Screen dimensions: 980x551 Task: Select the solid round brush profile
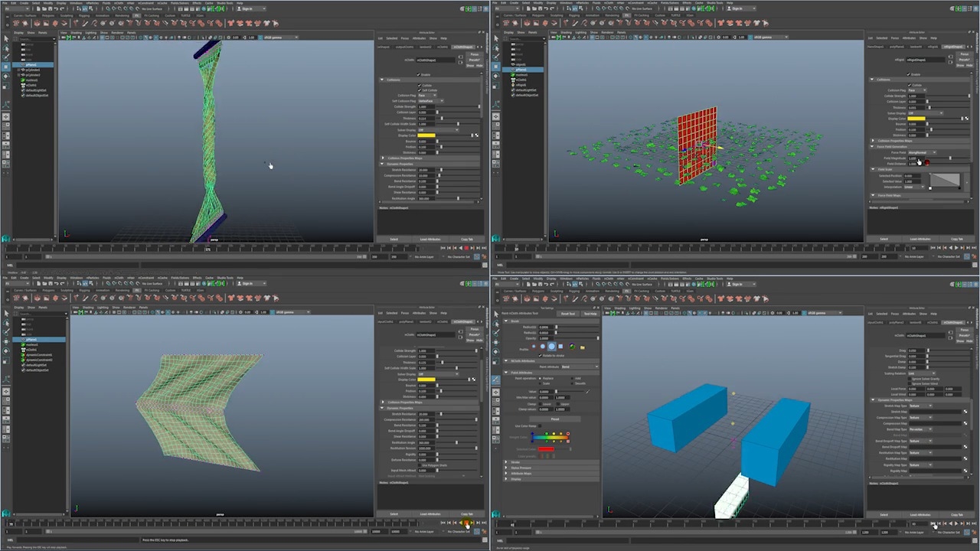click(x=551, y=347)
